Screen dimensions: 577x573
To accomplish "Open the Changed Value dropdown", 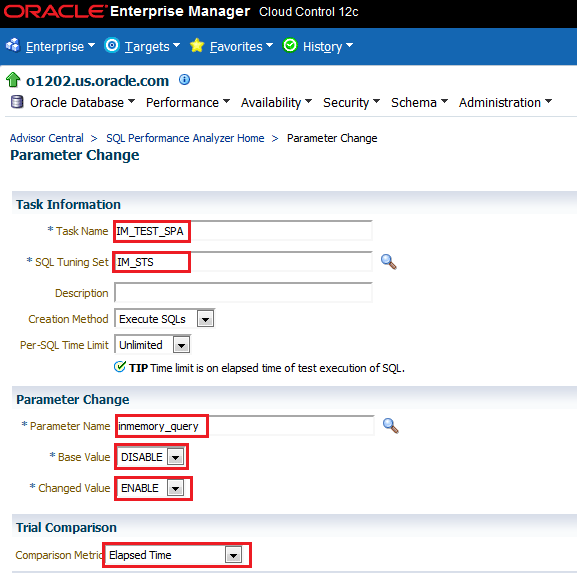I will 152,488.
